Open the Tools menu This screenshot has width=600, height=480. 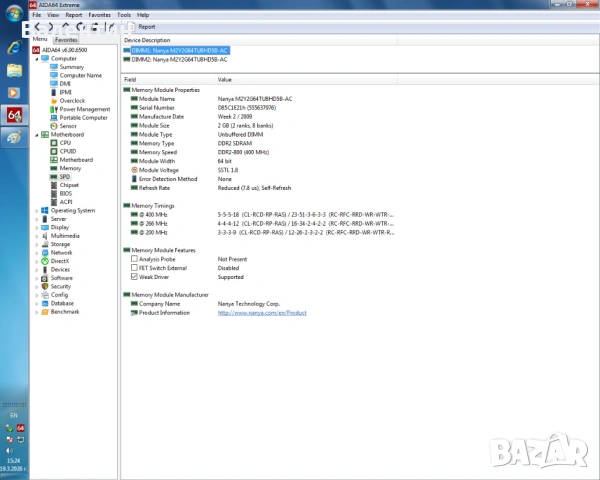124,15
